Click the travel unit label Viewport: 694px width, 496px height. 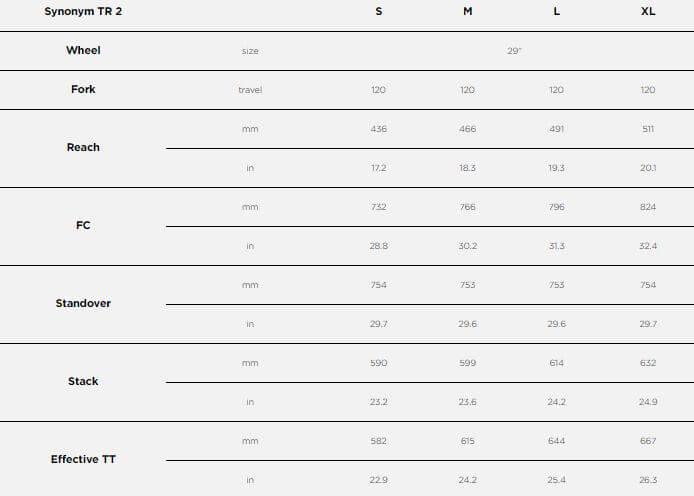[250, 90]
